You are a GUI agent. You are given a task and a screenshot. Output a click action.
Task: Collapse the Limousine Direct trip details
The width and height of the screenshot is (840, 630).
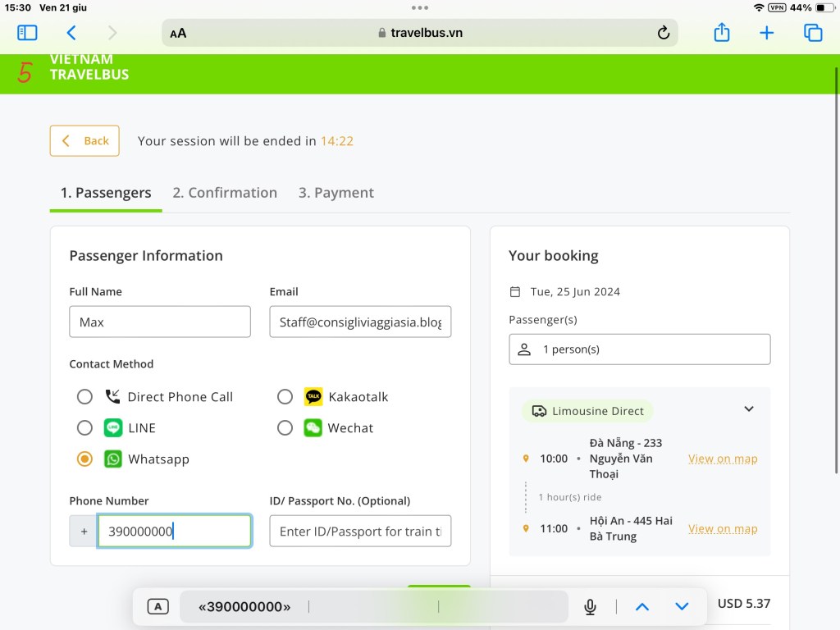(x=748, y=409)
